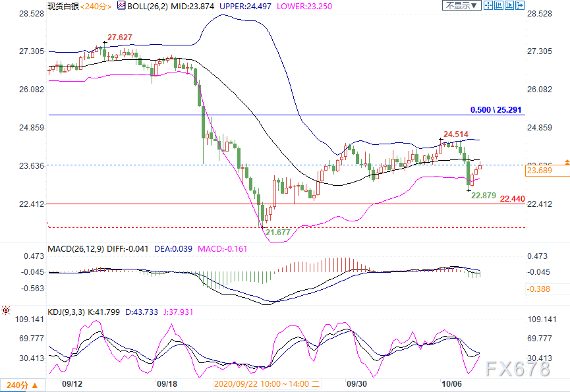
Task: Click the 09/30 date label
Action: click(356, 384)
